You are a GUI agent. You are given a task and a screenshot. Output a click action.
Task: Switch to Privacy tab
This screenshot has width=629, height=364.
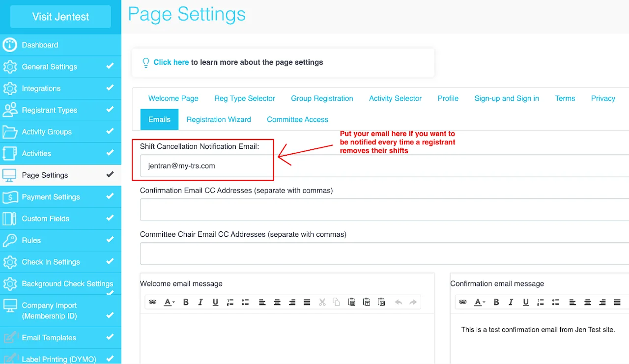point(603,98)
